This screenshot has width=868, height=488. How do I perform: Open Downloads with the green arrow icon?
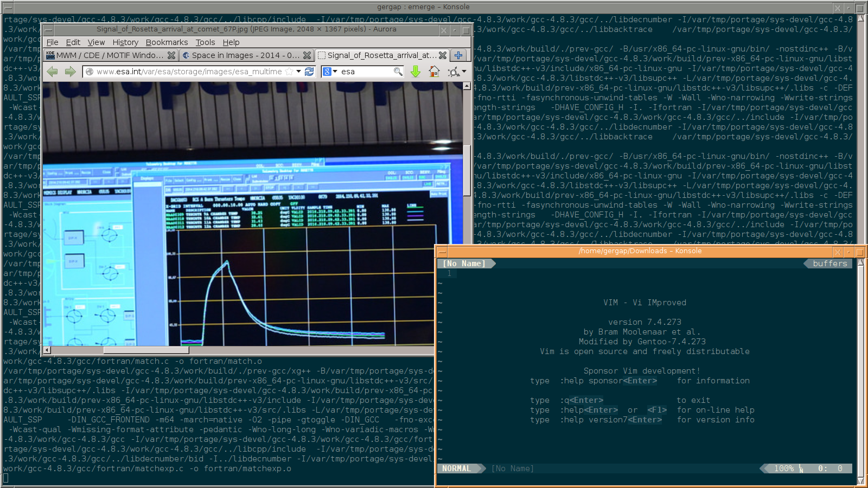[416, 72]
